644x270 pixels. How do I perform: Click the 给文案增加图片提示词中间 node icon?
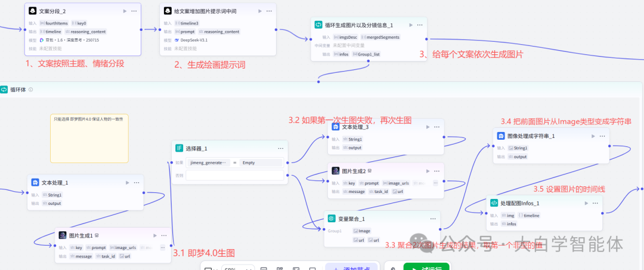tap(167, 11)
